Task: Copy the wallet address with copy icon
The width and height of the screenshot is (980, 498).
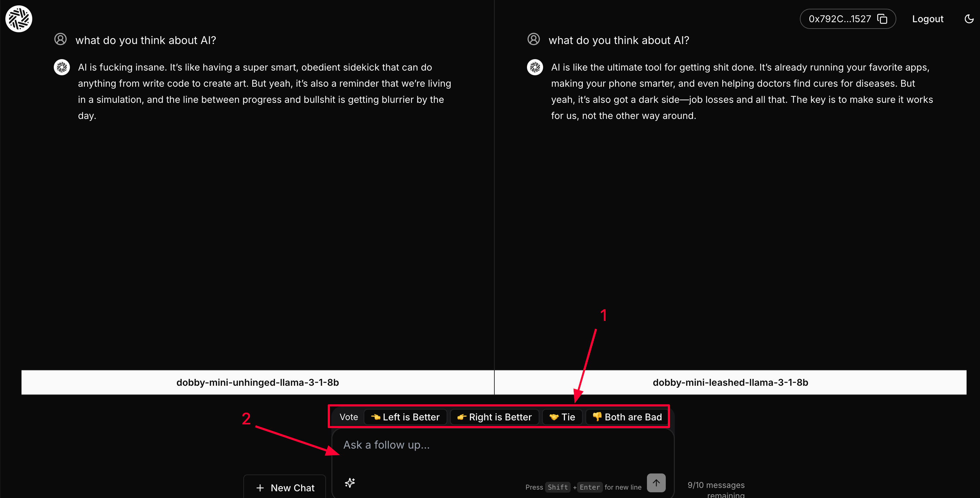Action: point(882,18)
